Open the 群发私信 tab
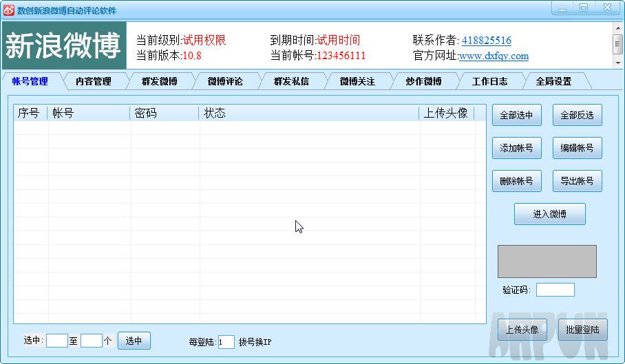Screen dimensions: 625x364 point(291,81)
